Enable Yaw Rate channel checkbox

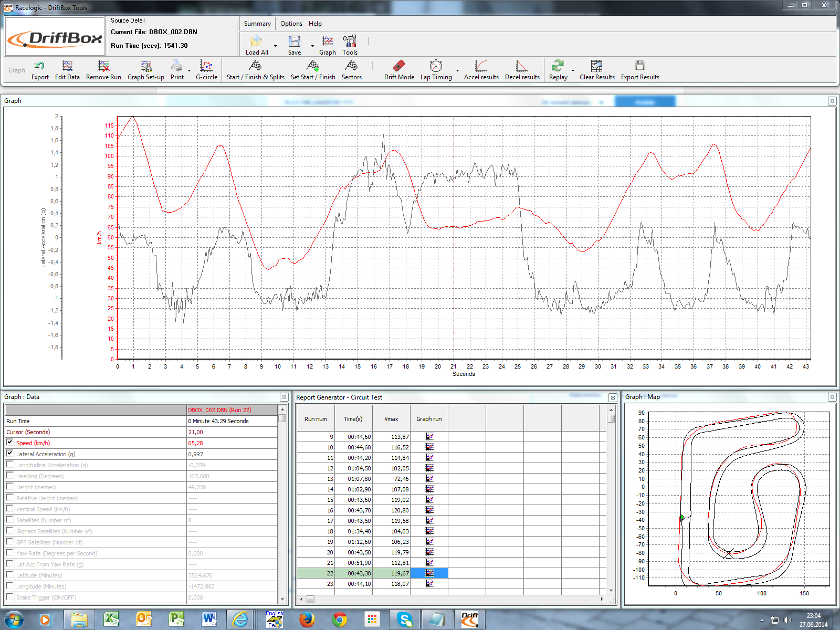10,553
